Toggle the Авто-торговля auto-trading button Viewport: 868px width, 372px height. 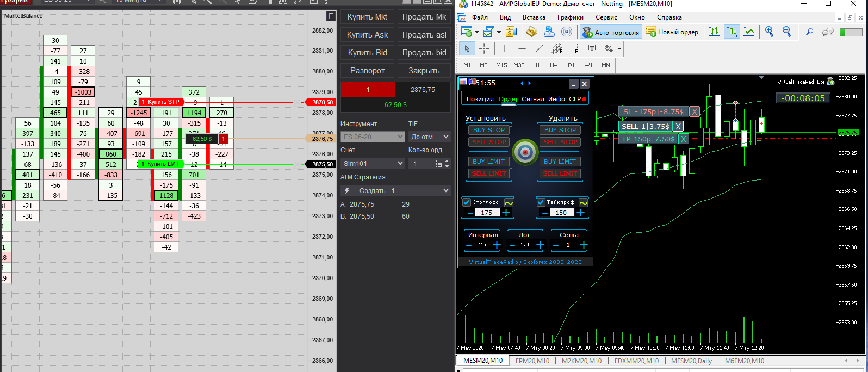(x=611, y=32)
